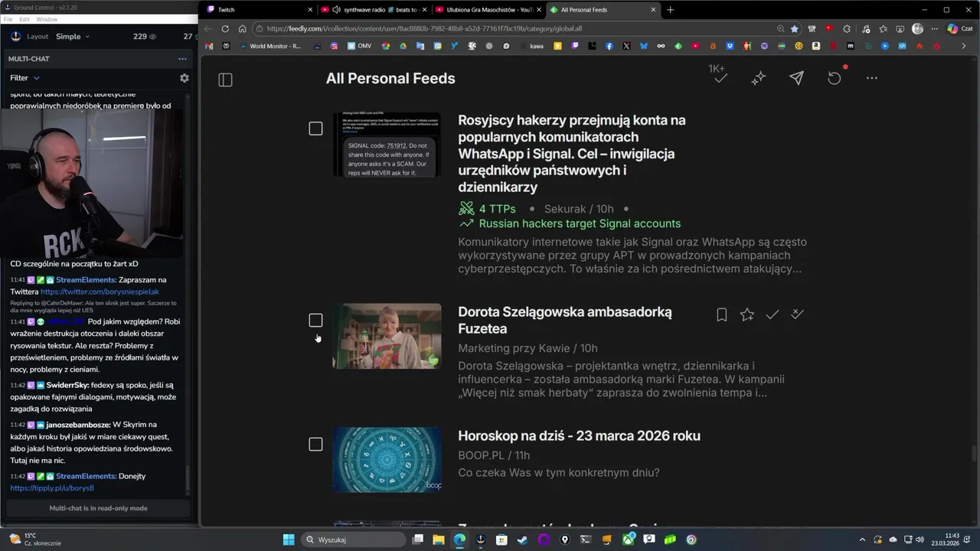Close the All Personal Feeds tab
The image size is (980, 551).
coord(653,10)
